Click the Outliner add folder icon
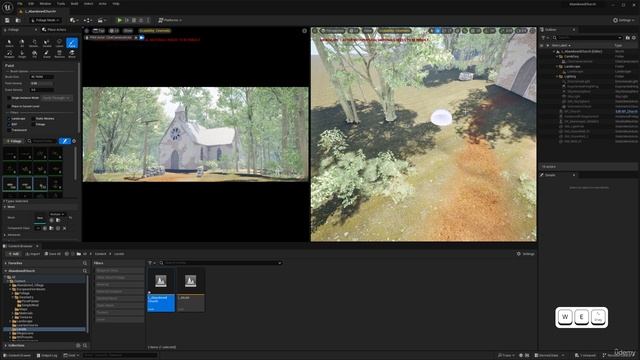Screen dimensions: 640x360 click(628, 38)
